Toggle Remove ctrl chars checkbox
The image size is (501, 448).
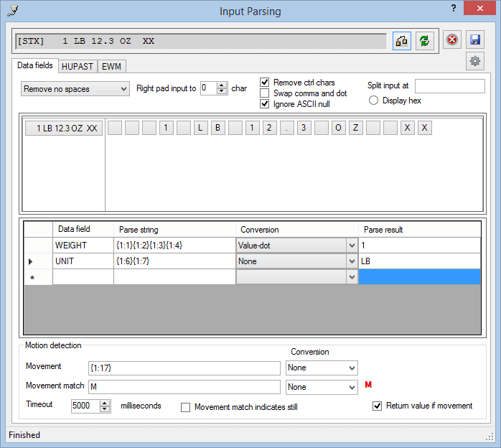tap(265, 83)
